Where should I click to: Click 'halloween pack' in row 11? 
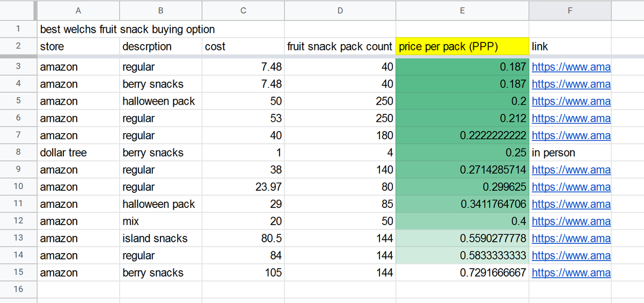(161, 204)
